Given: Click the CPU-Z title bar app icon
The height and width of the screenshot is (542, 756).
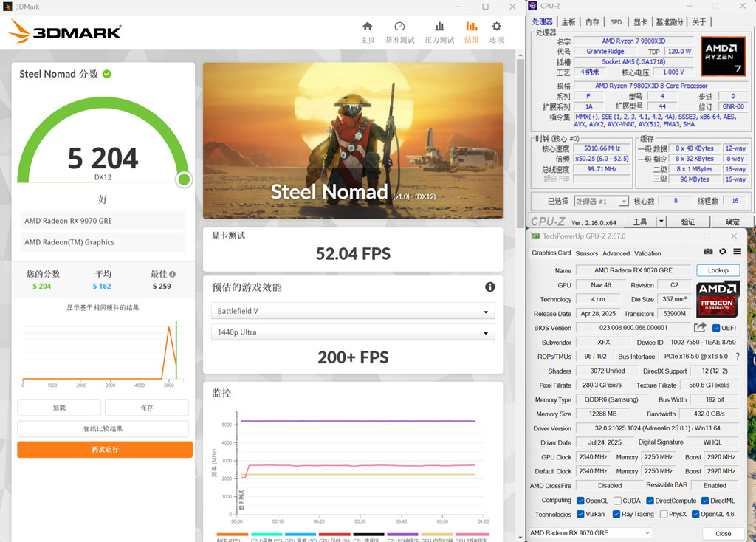Looking at the screenshot, I should coord(533,6).
